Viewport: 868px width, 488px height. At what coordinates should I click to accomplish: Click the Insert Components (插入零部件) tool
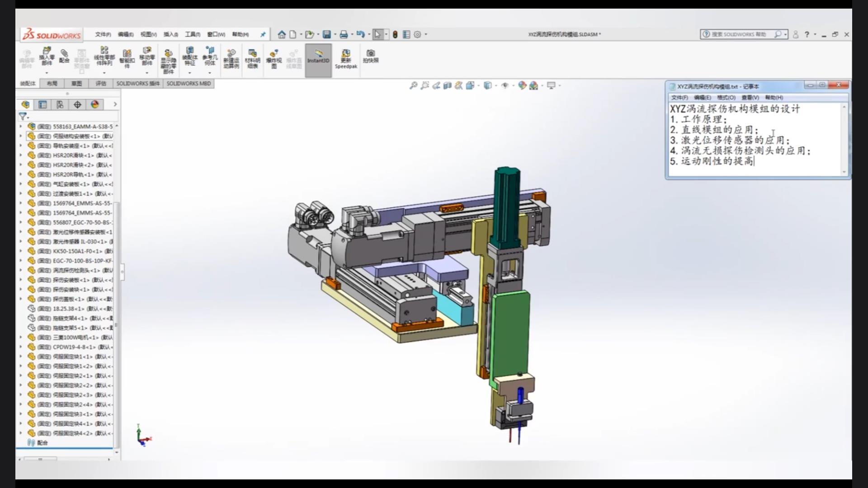pos(47,57)
